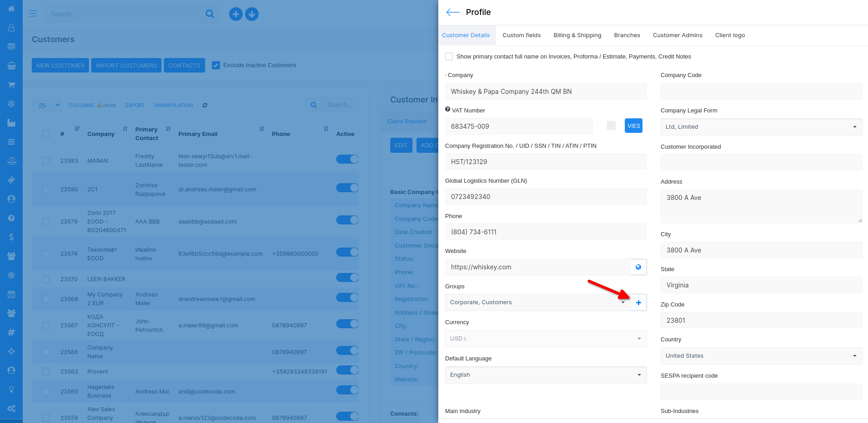
Task: Open the Country dropdown
Action: 761,356
